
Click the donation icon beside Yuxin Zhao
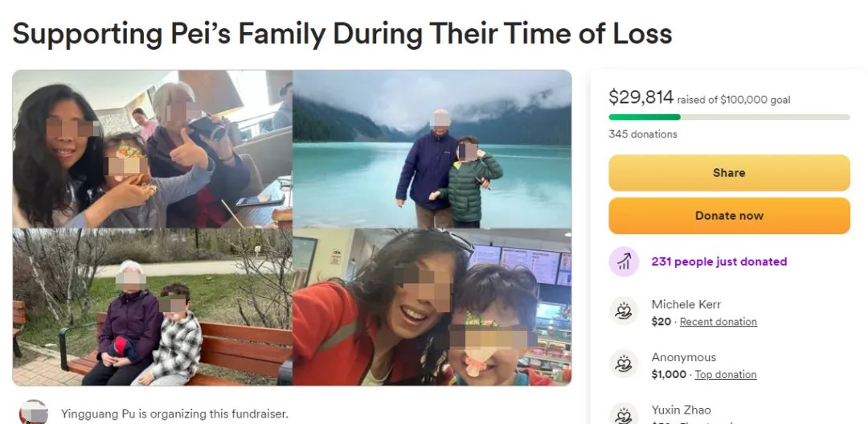tap(624, 414)
